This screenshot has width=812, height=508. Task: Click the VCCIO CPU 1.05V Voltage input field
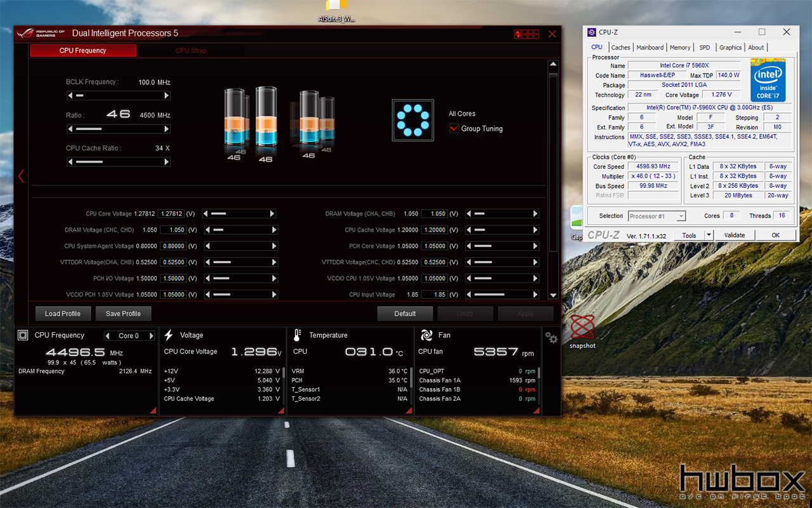coord(435,279)
